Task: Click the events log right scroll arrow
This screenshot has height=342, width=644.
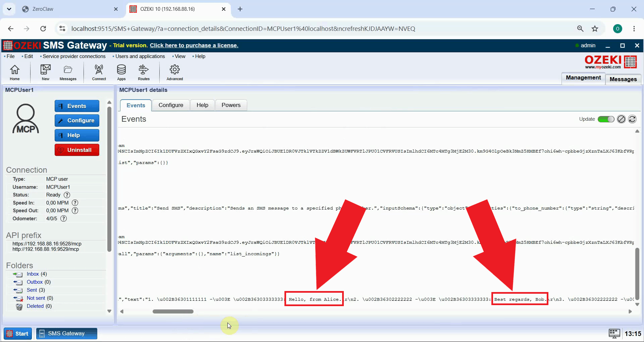Action: tap(630, 311)
